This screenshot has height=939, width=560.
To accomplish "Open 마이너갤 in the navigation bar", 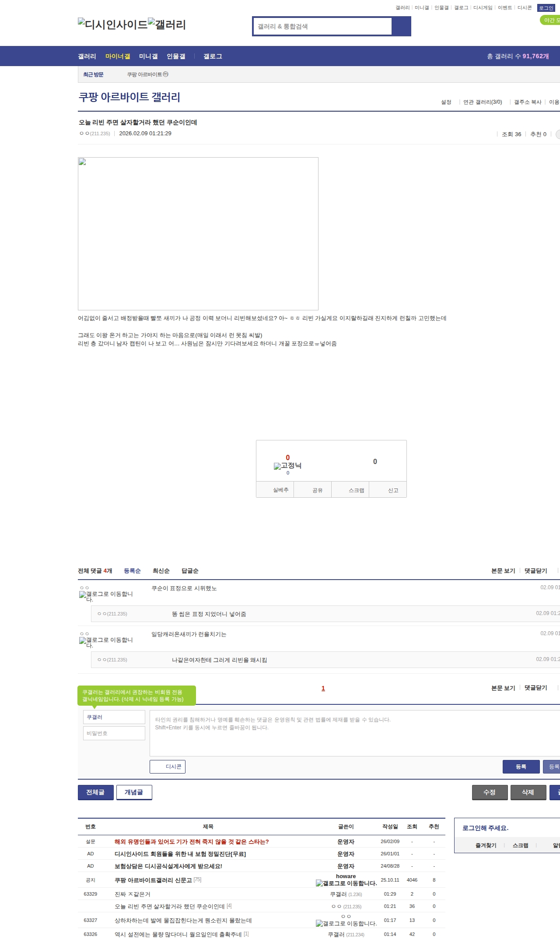I will [118, 56].
